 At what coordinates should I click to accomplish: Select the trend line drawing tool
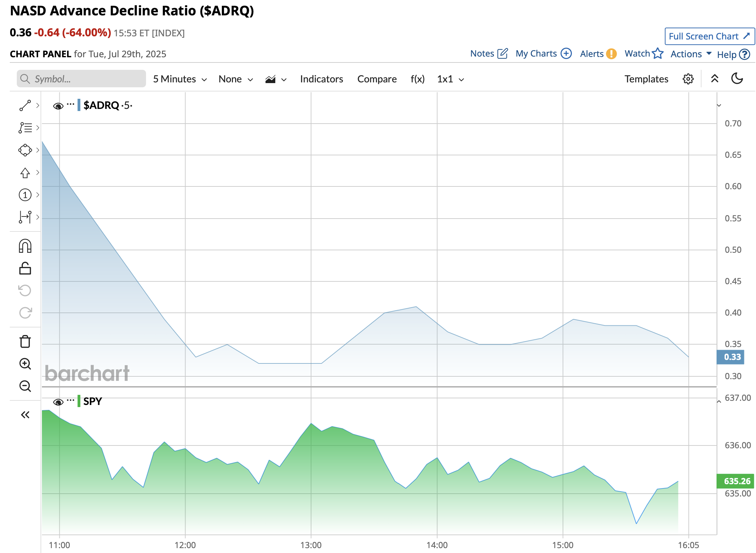[x=25, y=105]
